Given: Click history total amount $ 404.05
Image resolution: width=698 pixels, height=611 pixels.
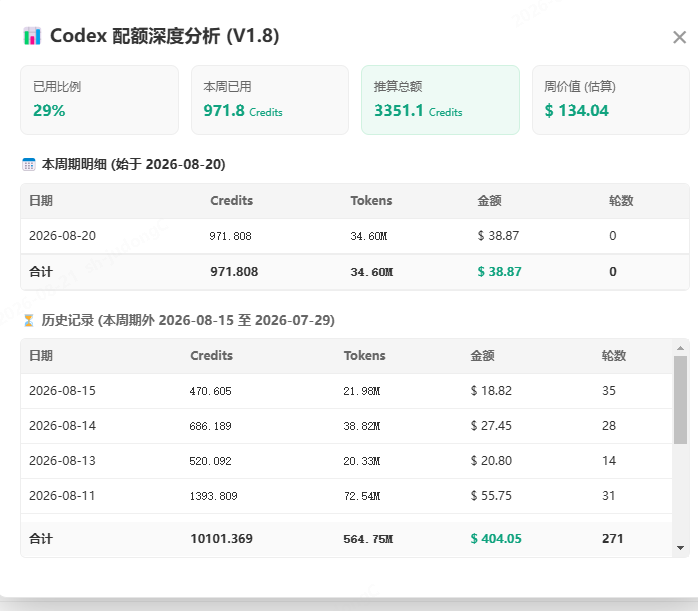Looking at the screenshot, I should 496,539.
